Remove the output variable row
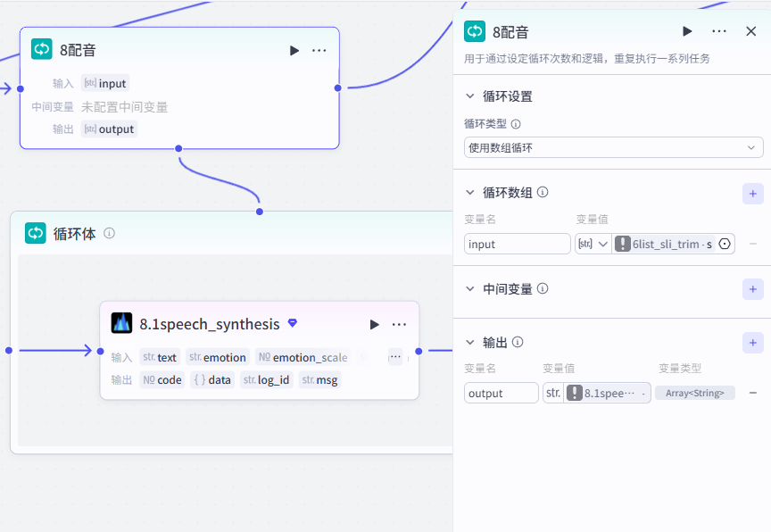 753,393
